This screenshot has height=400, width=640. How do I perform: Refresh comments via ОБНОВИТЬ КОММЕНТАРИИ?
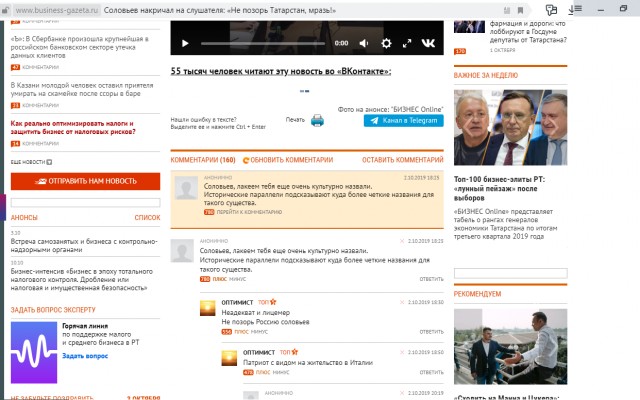[x=288, y=160]
